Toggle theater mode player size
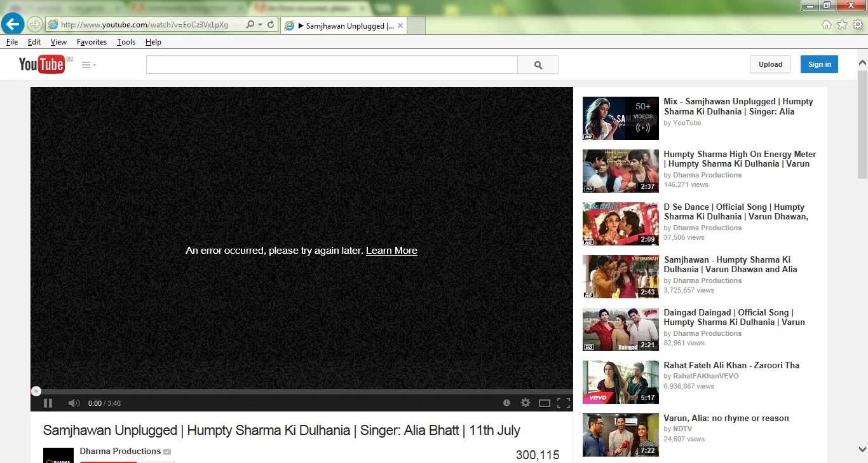868x463 pixels. pyautogui.click(x=545, y=403)
